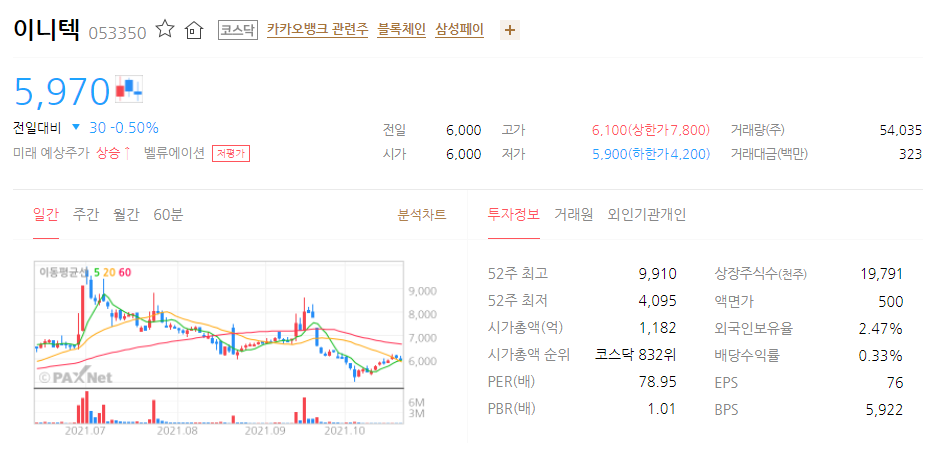The width and height of the screenshot is (936, 453).
Task: Switch to the 외인기관개인 tab
Action: click(x=646, y=215)
